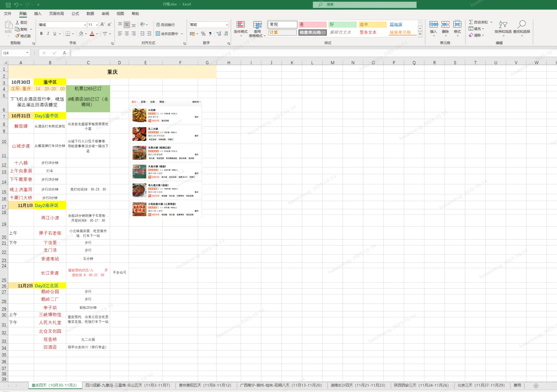Switch to the Formulas (公式) tab
Image resolution: width=557 pixels, height=392 pixels.
point(75,14)
